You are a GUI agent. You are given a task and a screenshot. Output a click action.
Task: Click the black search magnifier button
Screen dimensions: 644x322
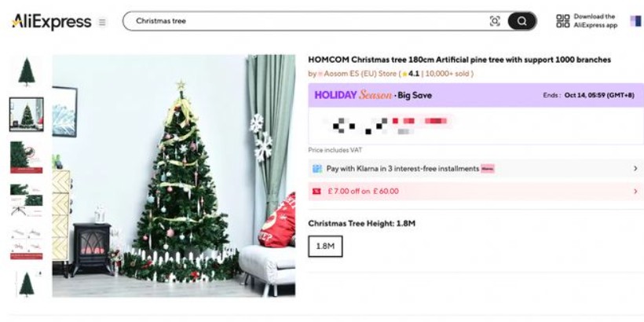pyautogui.click(x=521, y=21)
